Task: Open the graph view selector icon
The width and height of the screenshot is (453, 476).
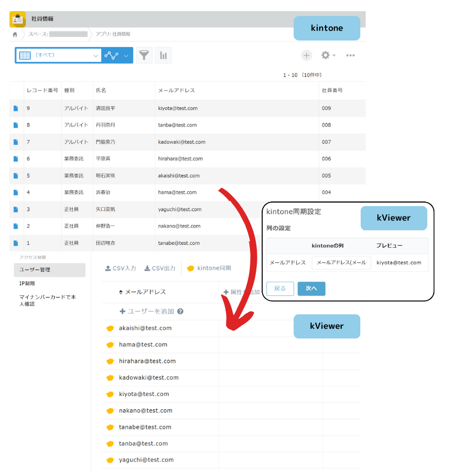Action: tap(111, 55)
